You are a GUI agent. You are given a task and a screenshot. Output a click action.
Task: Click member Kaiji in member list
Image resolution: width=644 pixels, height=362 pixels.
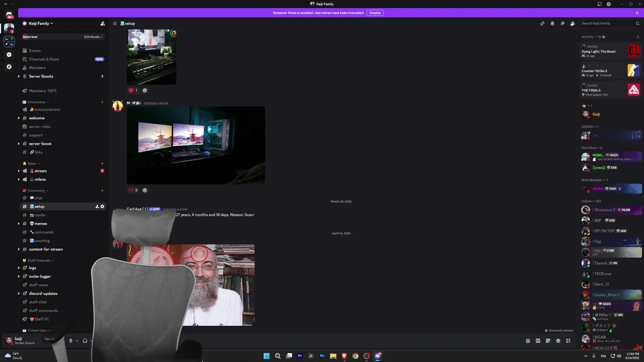pos(611,114)
